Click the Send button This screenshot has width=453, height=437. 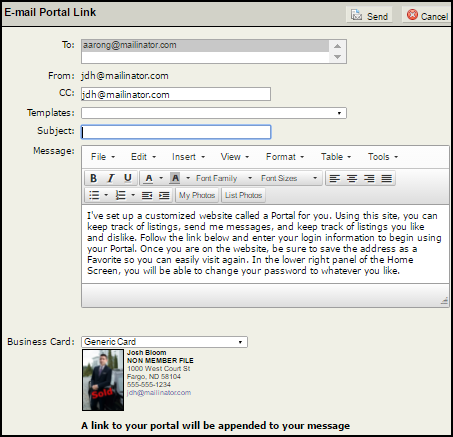pyautogui.click(x=369, y=15)
